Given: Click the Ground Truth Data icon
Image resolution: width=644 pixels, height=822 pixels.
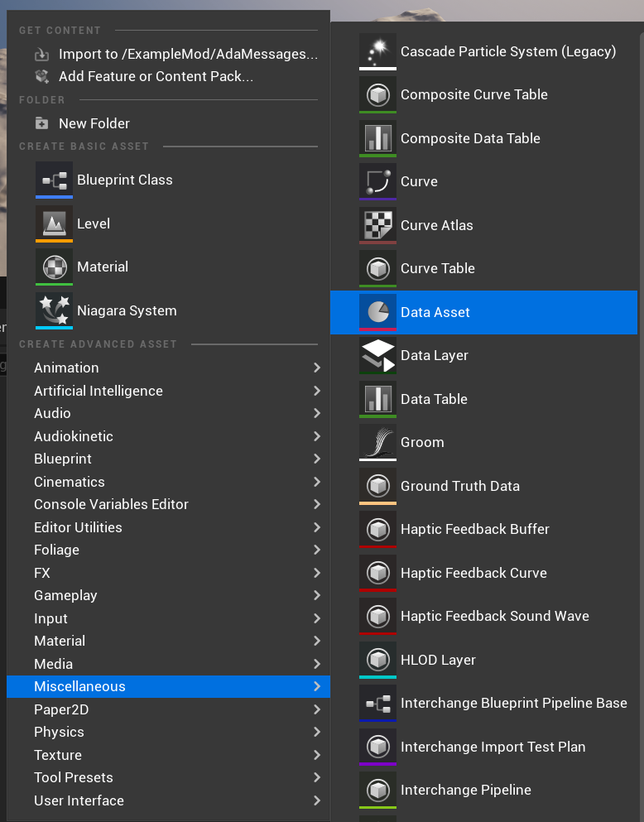Looking at the screenshot, I should [377, 487].
